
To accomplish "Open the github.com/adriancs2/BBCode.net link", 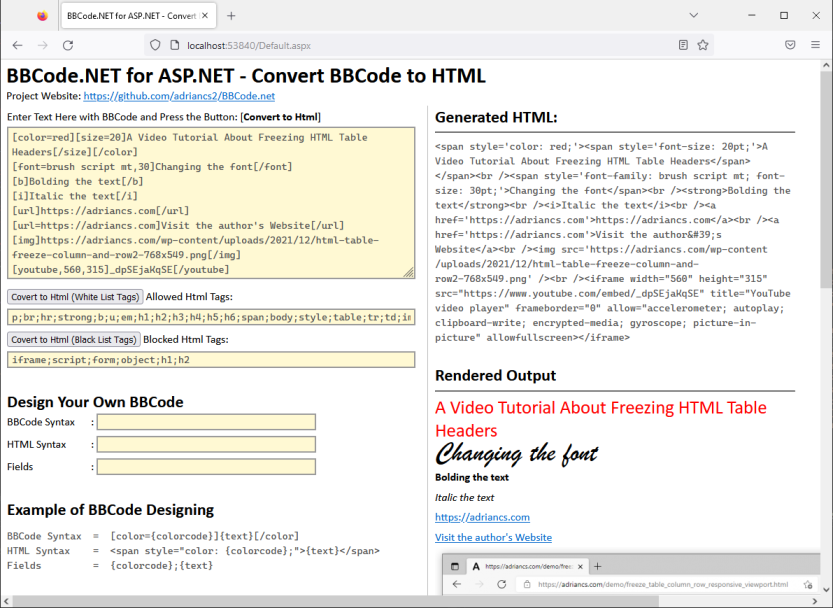I will 179,96.
